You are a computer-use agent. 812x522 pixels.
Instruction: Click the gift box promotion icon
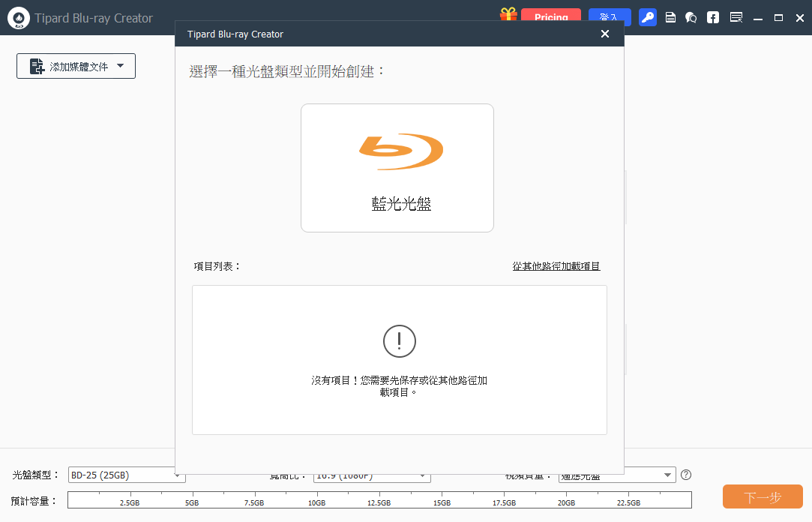pyautogui.click(x=508, y=15)
